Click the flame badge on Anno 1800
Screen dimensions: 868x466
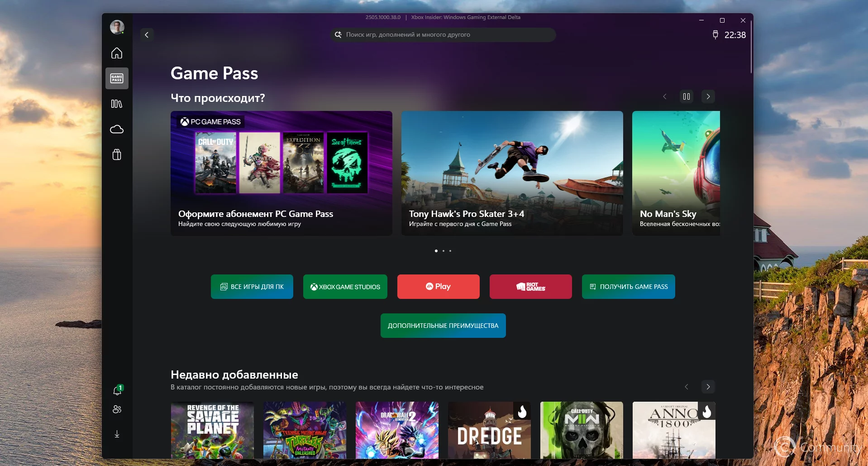pyautogui.click(x=707, y=411)
